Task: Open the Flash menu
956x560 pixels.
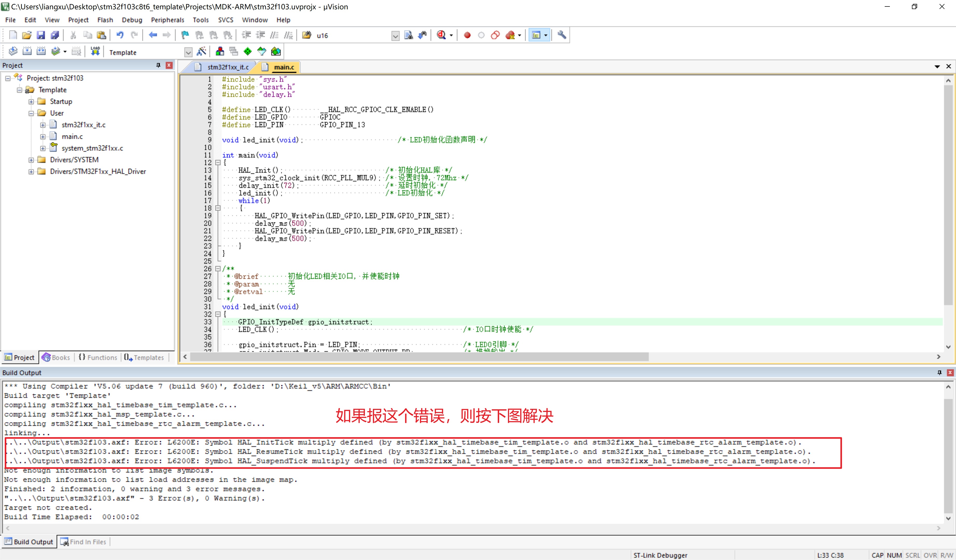Action: tap(105, 20)
